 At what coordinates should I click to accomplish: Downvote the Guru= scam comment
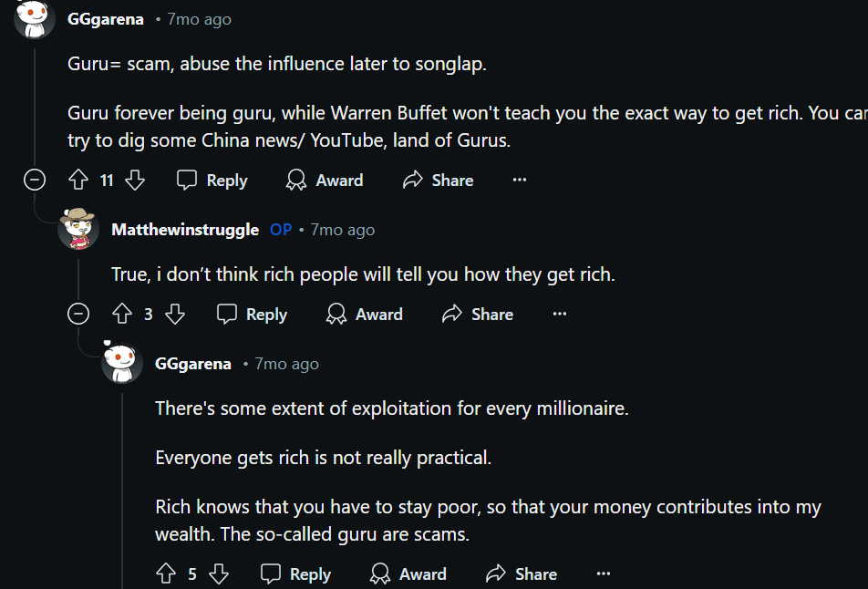pos(135,181)
